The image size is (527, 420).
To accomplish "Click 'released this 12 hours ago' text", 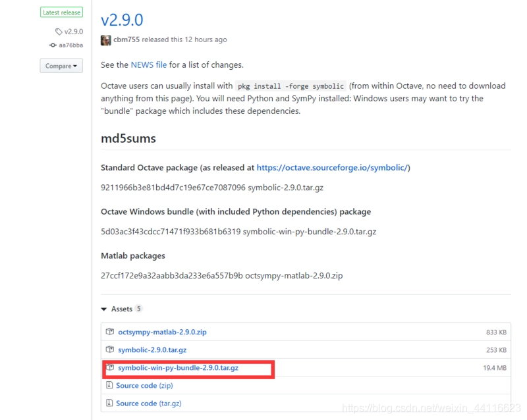I will [184, 39].
